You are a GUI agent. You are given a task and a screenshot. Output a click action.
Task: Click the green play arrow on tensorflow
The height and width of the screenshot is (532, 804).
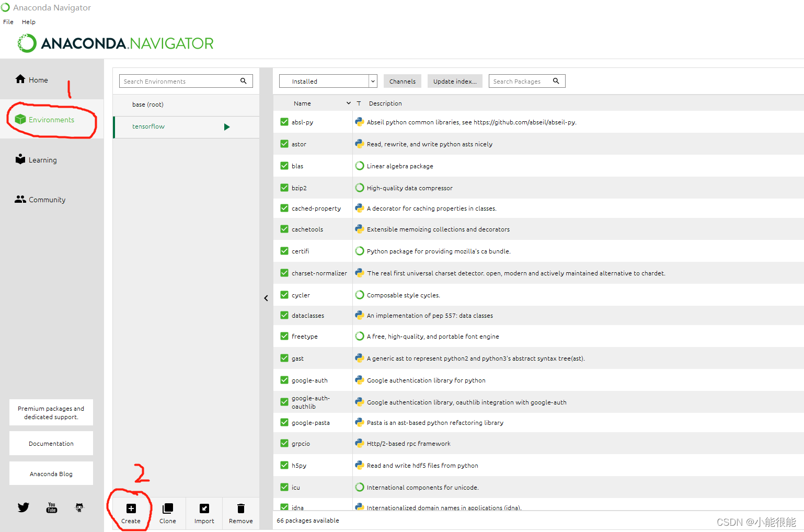click(227, 126)
